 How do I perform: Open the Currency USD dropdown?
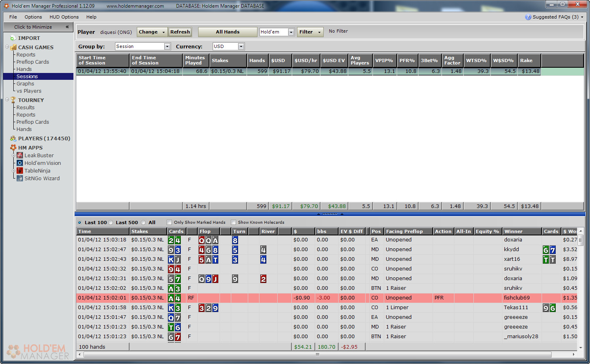tap(241, 46)
